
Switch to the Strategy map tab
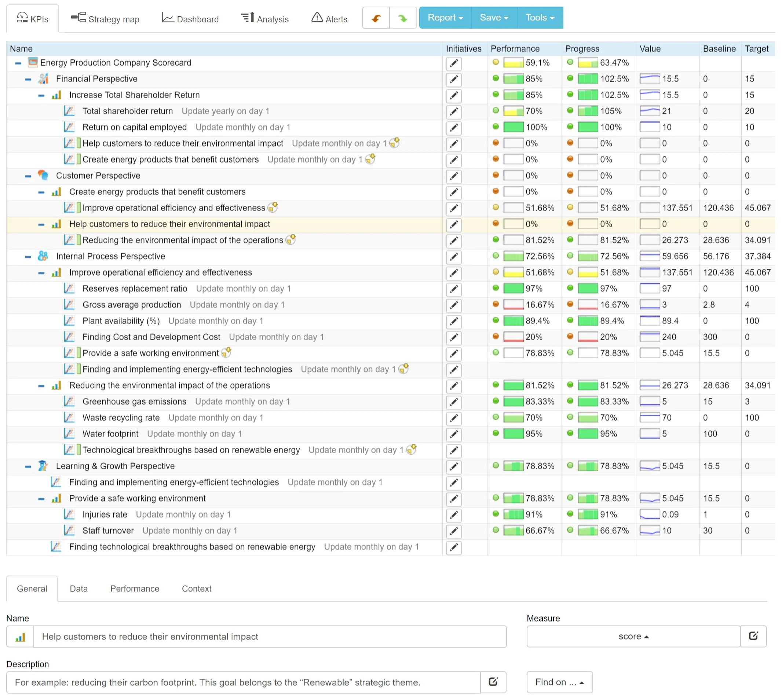point(105,18)
